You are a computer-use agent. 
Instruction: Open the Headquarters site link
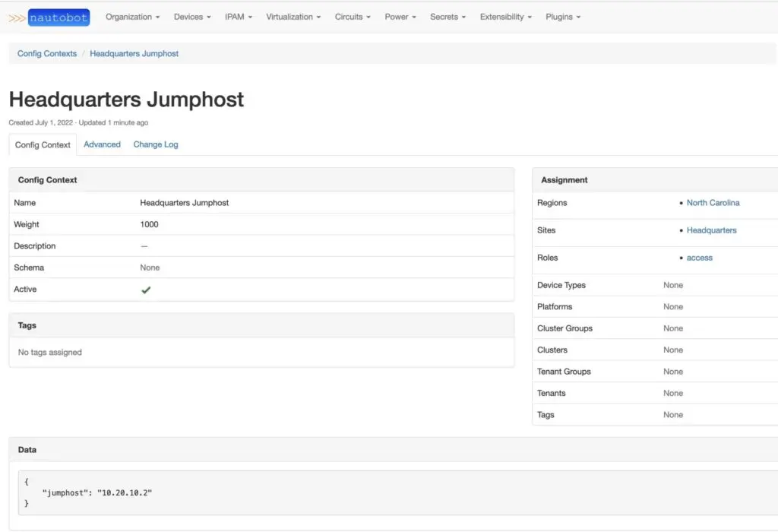(x=711, y=230)
